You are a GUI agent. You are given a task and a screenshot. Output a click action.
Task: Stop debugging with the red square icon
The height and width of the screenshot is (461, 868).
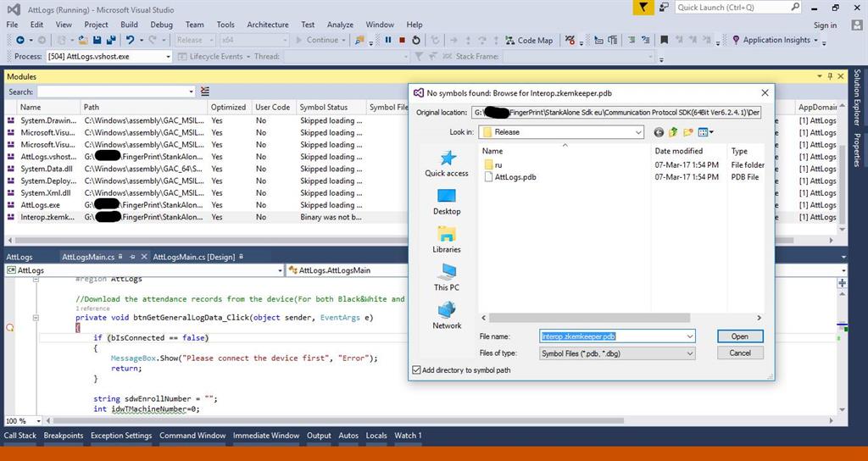[402, 40]
